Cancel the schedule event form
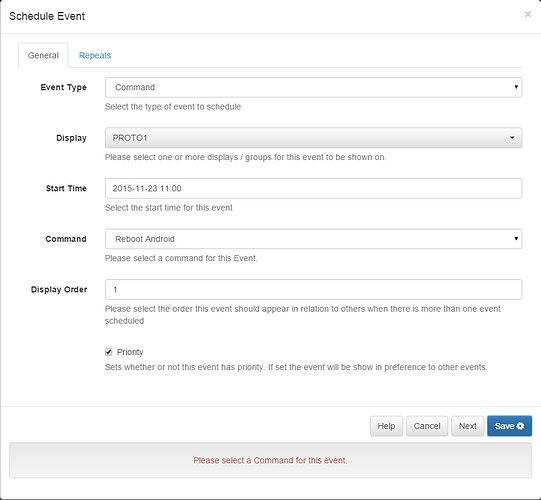 pyautogui.click(x=427, y=426)
